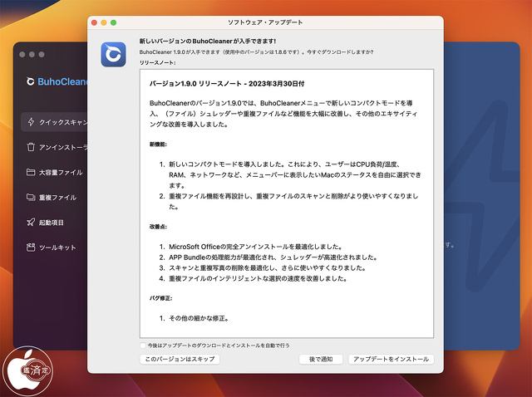Viewport: 532px width, 397px height.
Task: Close the software update dialog with red button
Action: coord(94,22)
